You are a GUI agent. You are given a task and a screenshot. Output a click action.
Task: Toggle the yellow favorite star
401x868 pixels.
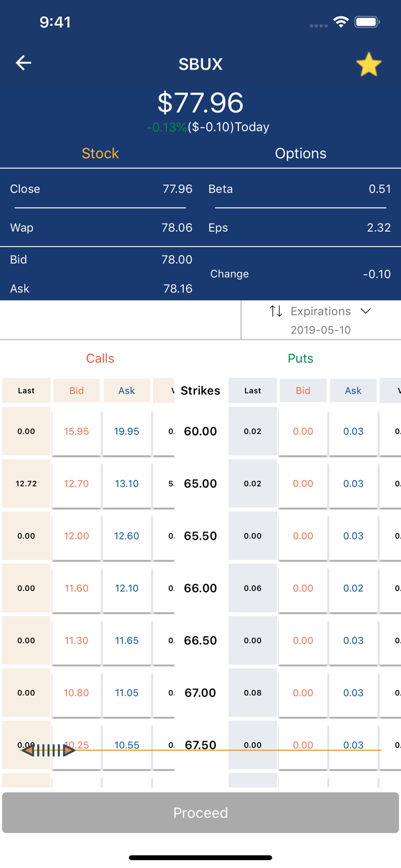(x=369, y=65)
